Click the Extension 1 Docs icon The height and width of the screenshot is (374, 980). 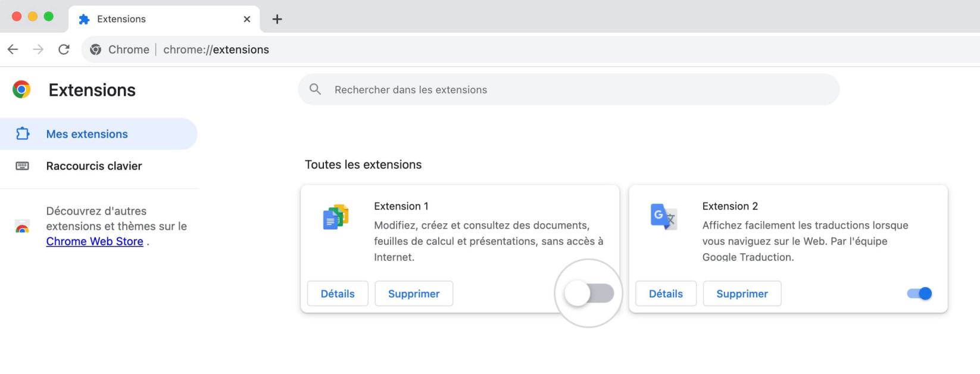pyautogui.click(x=336, y=217)
